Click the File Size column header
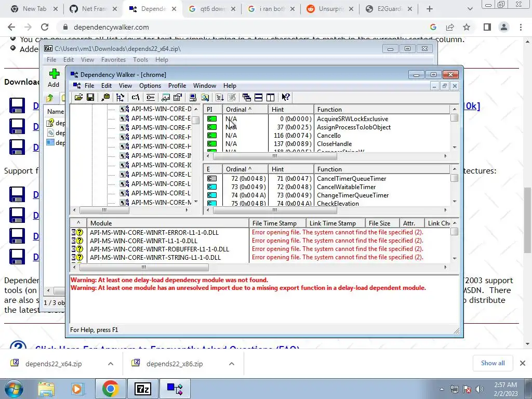This screenshot has height=399, width=532. click(382, 223)
